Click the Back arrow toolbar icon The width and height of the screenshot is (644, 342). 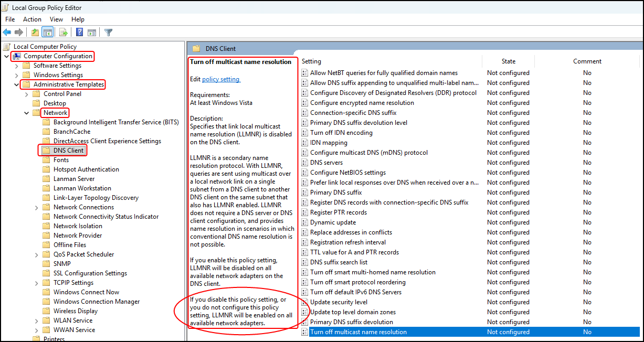(7, 32)
